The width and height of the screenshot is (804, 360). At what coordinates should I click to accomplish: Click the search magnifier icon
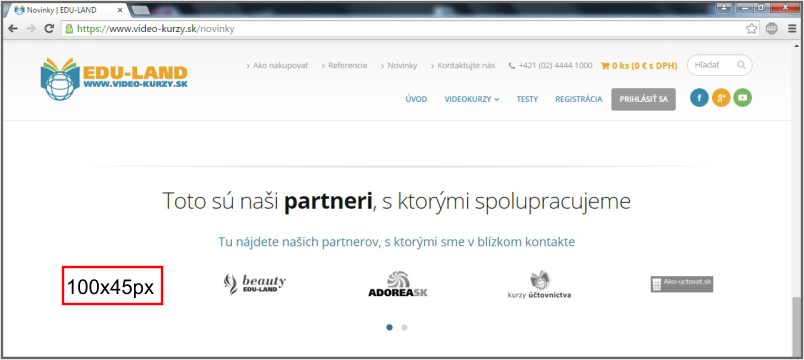[741, 65]
